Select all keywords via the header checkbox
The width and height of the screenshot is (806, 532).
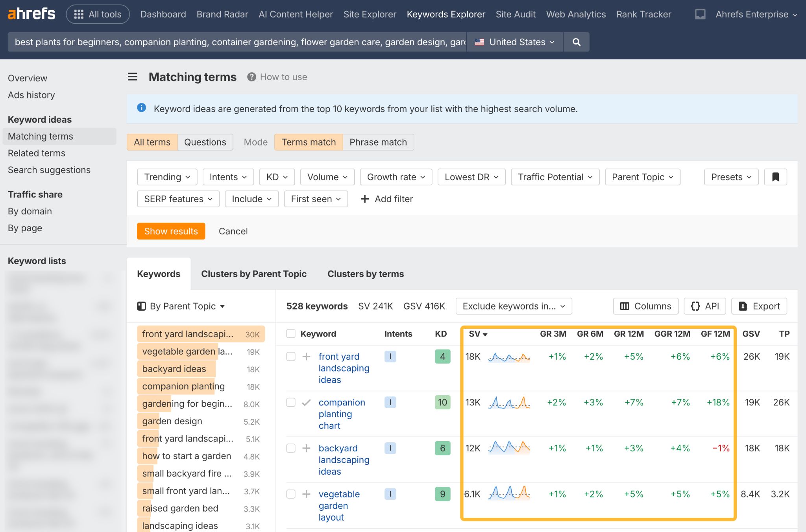[x=291, y=333]
